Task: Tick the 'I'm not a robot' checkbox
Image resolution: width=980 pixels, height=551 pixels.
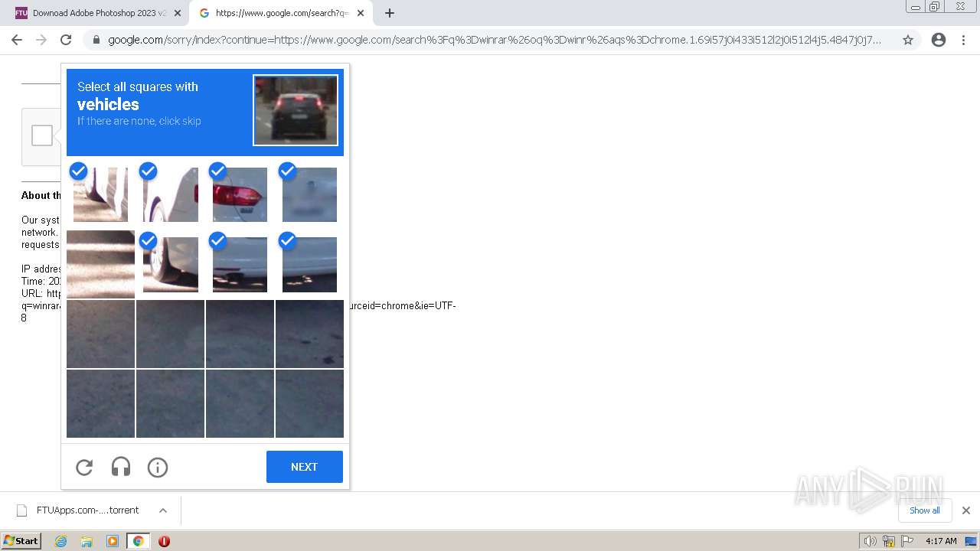Action: (42, 135)
